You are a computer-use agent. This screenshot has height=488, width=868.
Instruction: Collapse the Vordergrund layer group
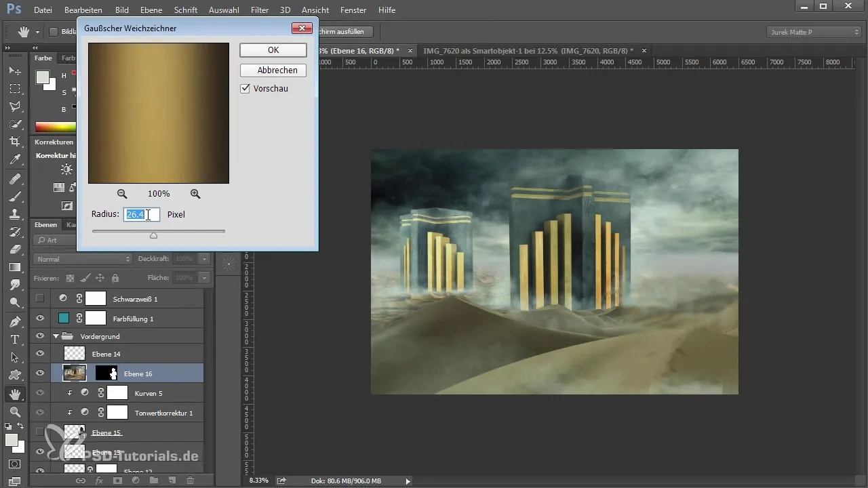(x=56, y=335)
